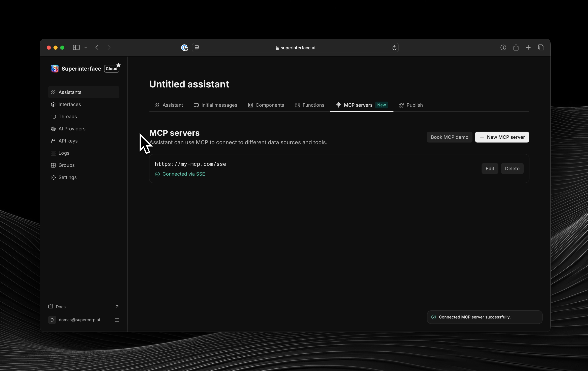Open AI Providers from the sidebar
Screen dimensions: 588x371
pos(72,129)
